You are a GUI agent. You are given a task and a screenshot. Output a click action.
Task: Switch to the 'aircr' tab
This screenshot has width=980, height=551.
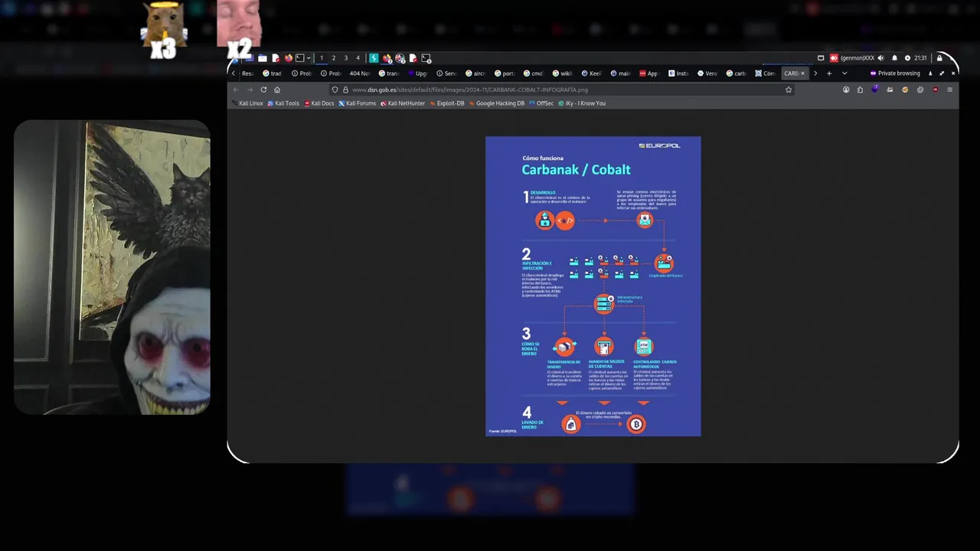tap(475, 73)
